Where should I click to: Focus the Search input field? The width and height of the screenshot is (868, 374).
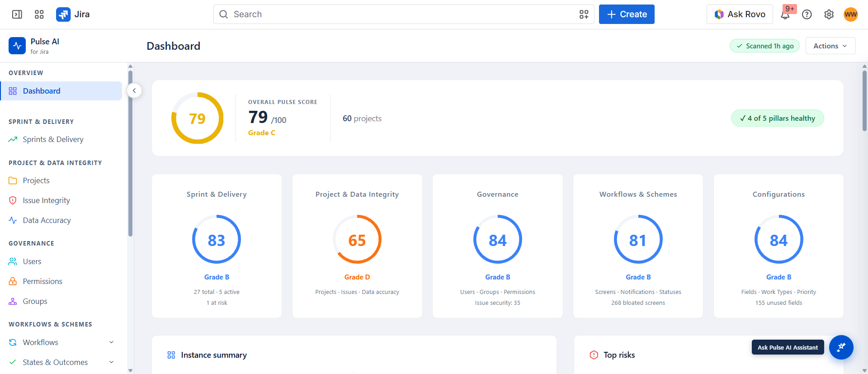coord(404,14)
